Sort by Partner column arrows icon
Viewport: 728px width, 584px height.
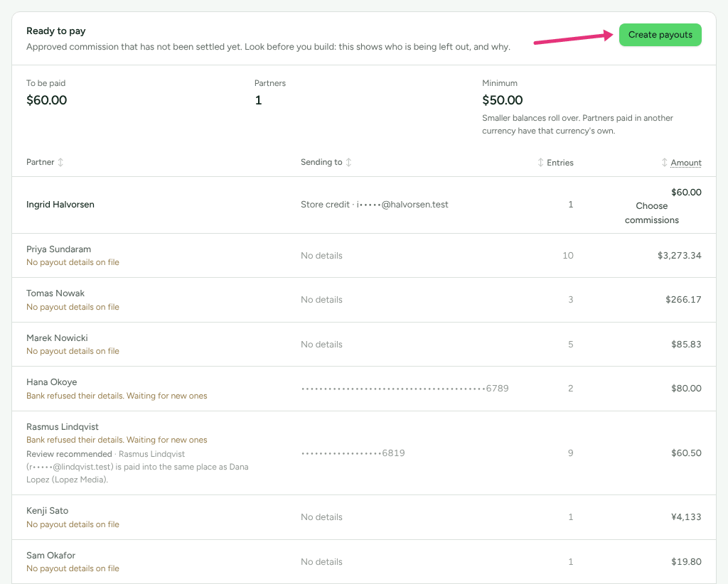tap(60, 163)
